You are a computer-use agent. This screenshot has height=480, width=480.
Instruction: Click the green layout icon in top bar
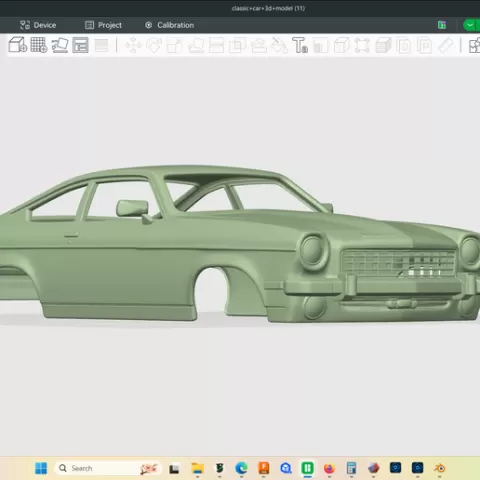pos(442,25)
